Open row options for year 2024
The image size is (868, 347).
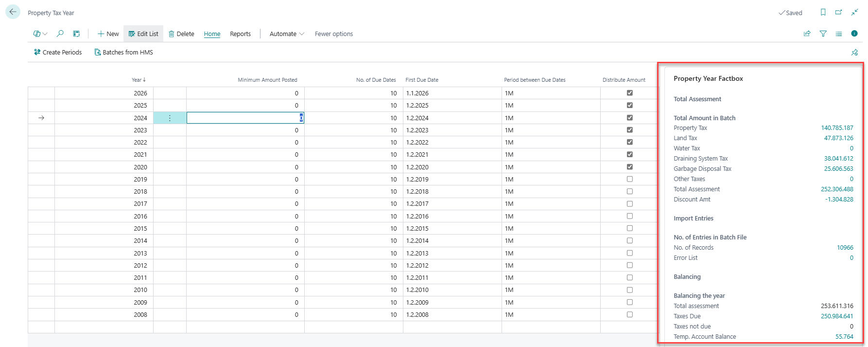pyautogui.click(x=170, y=118)
